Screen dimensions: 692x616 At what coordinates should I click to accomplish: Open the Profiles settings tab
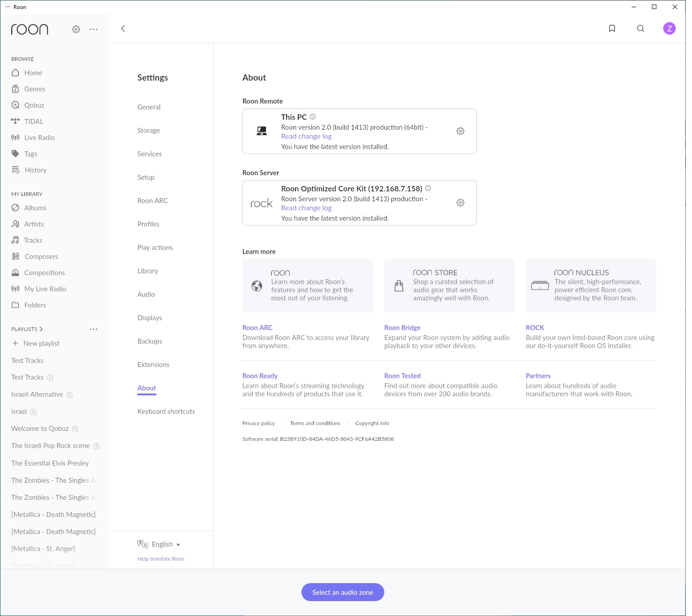[x=148, y=224]
